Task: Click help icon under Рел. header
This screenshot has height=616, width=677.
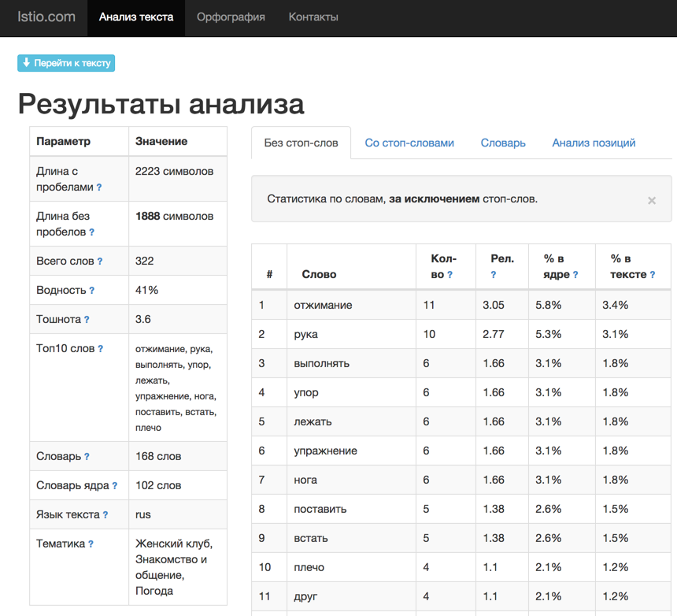Action: (494, 275)
